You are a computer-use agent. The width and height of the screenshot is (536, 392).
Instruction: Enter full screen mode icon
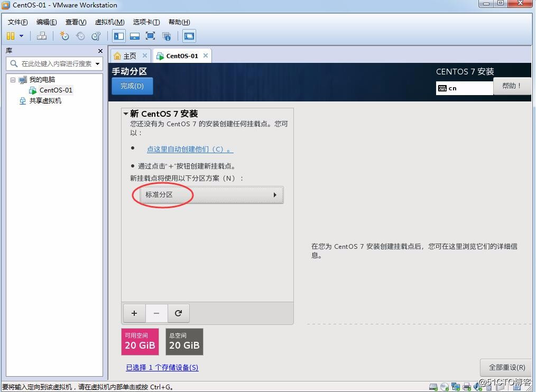[151, 36]
